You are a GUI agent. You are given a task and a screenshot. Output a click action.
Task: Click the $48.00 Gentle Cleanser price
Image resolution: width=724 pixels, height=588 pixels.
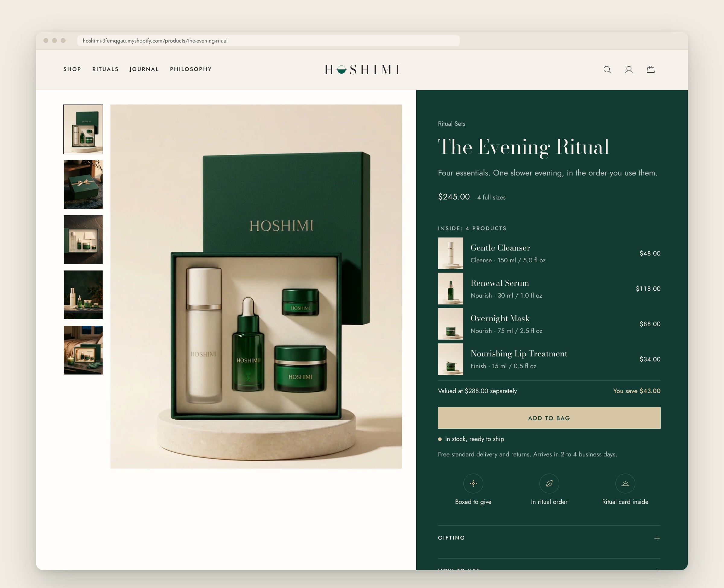click(650, 253)
